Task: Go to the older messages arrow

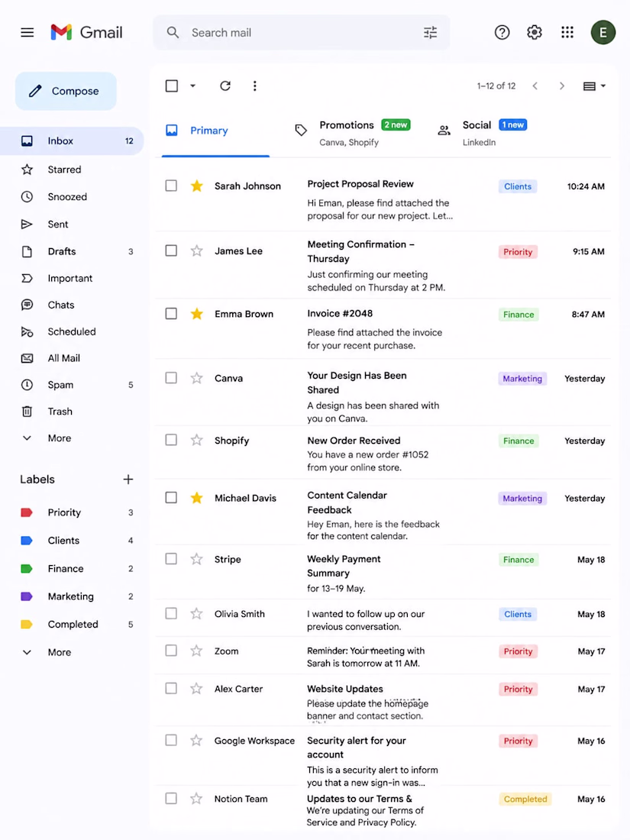Action: coord(561,86)
